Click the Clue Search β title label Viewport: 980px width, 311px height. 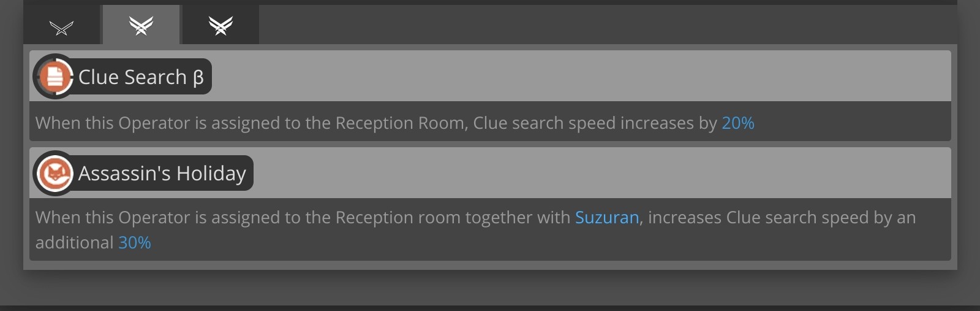pyautogui.click(x=141, y=77)
